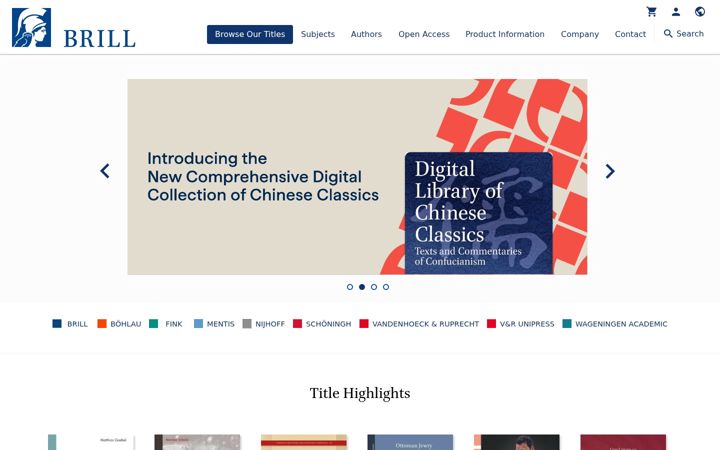Click the light blue Mentis swatch
Viewport: 720px width, 450px height.
198,324
